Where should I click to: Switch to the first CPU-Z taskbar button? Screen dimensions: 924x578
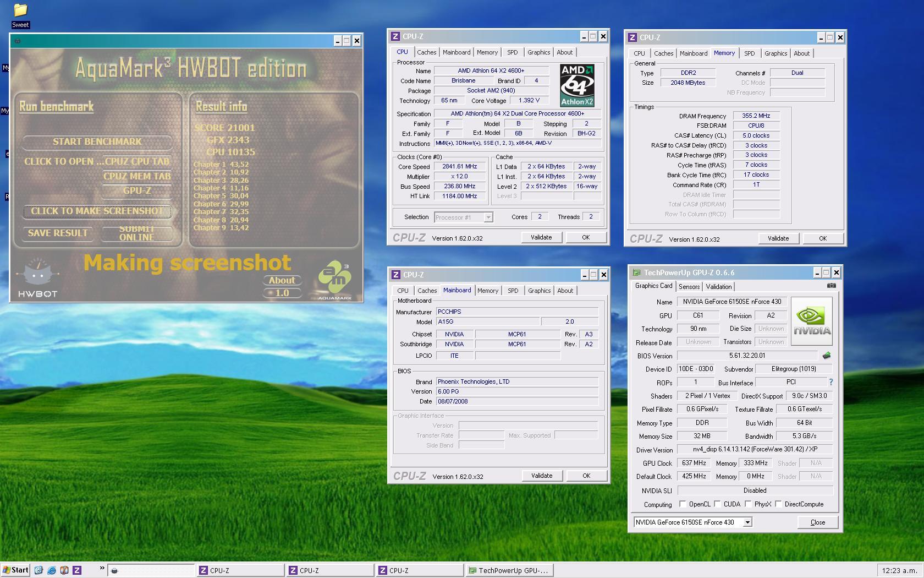click(x=240, y=570)
